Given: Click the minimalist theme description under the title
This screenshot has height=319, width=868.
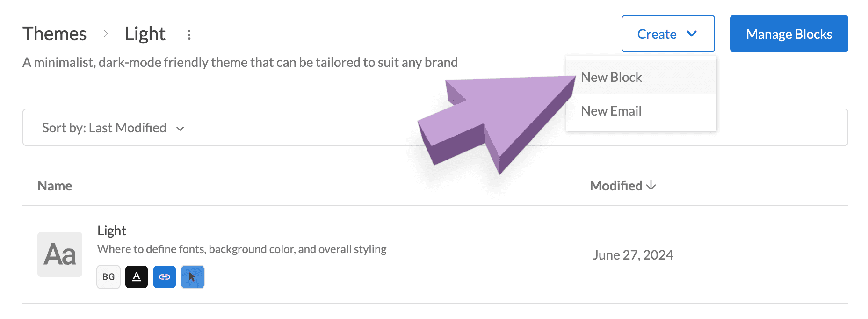Looking at the screenshot, I should coord(240,62).
